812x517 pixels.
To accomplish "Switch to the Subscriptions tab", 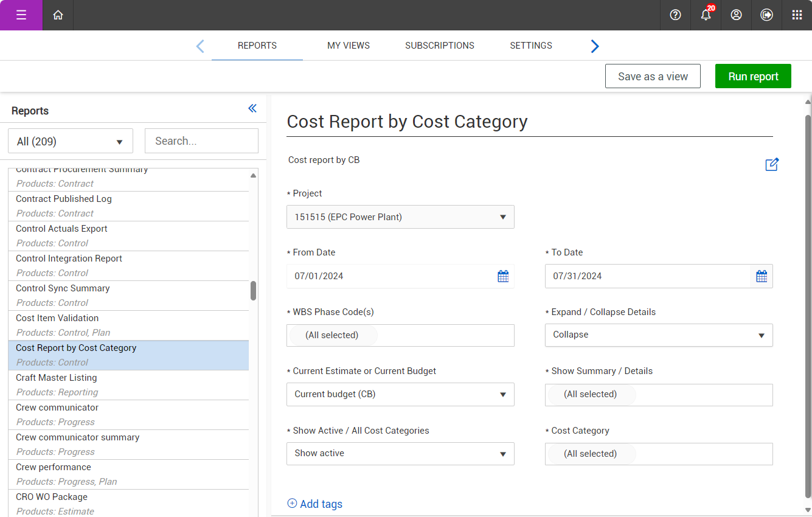I will pyautogui.click(x=440, y=46).
